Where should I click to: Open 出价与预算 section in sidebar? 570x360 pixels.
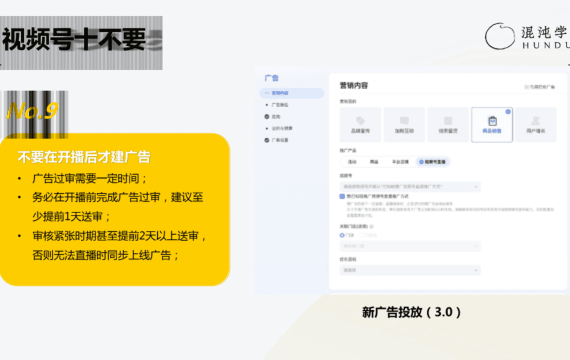282,128
